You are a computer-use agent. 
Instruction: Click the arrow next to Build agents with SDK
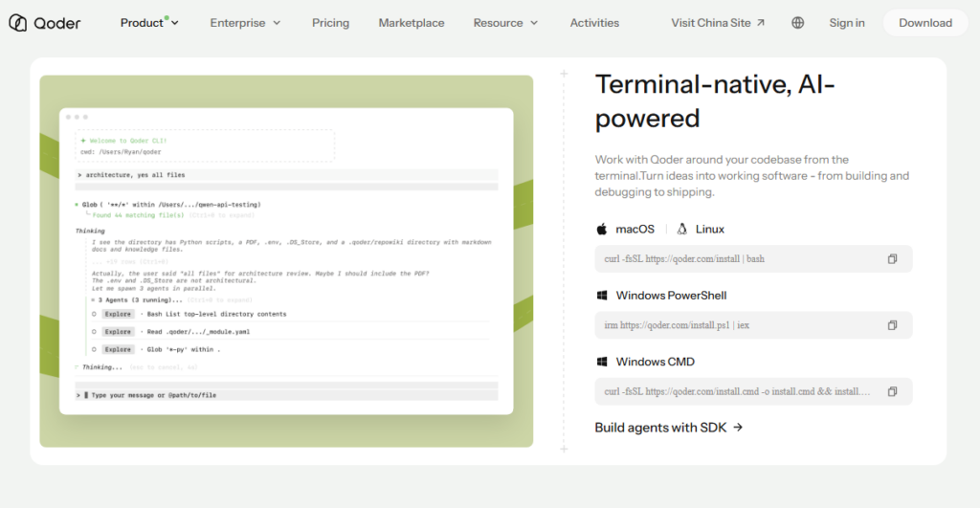pyautogui.click(x=738, y=428)
